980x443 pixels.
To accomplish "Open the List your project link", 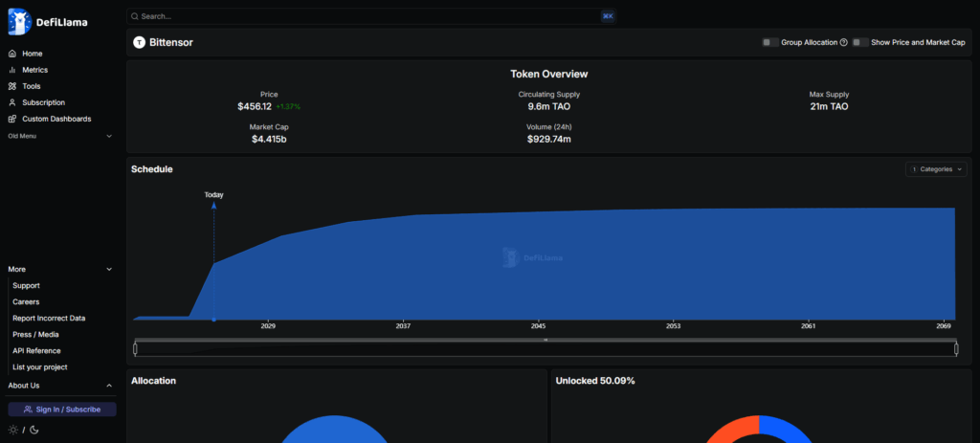I will 40,367.
